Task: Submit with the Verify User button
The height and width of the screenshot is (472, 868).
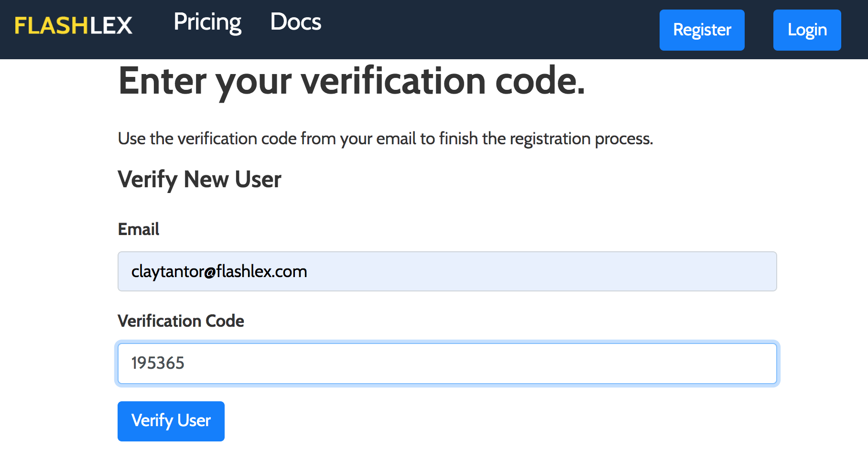Action: [171, 421]
